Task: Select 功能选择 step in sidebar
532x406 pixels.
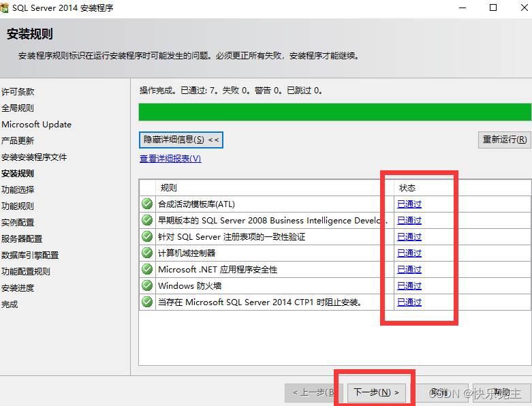Action: coord(18,189)
